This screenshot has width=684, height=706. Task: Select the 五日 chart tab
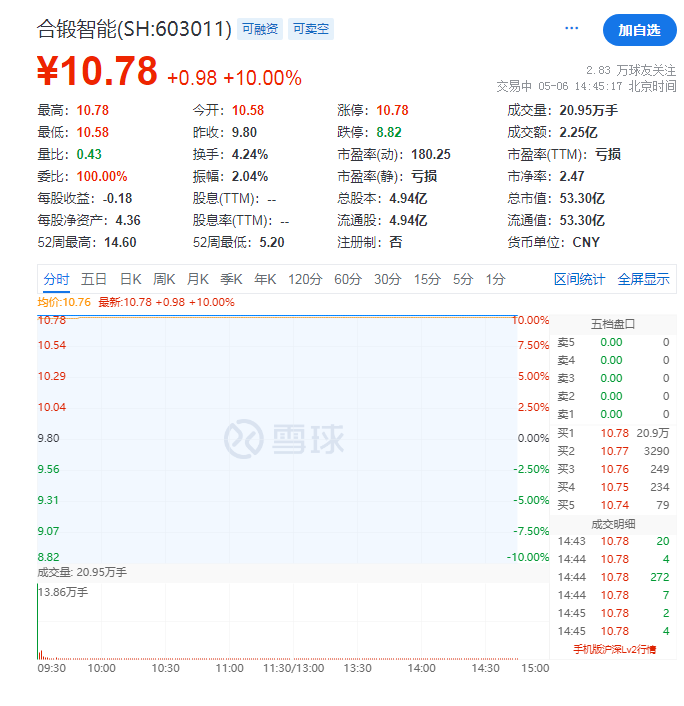[94, 279]
